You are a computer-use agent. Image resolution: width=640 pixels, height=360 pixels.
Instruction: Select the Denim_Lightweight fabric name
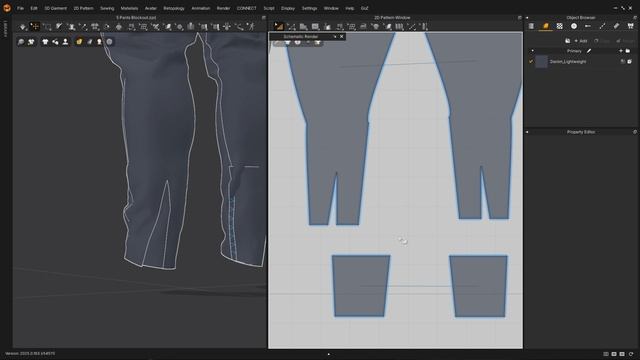click(x=568, y=62)
